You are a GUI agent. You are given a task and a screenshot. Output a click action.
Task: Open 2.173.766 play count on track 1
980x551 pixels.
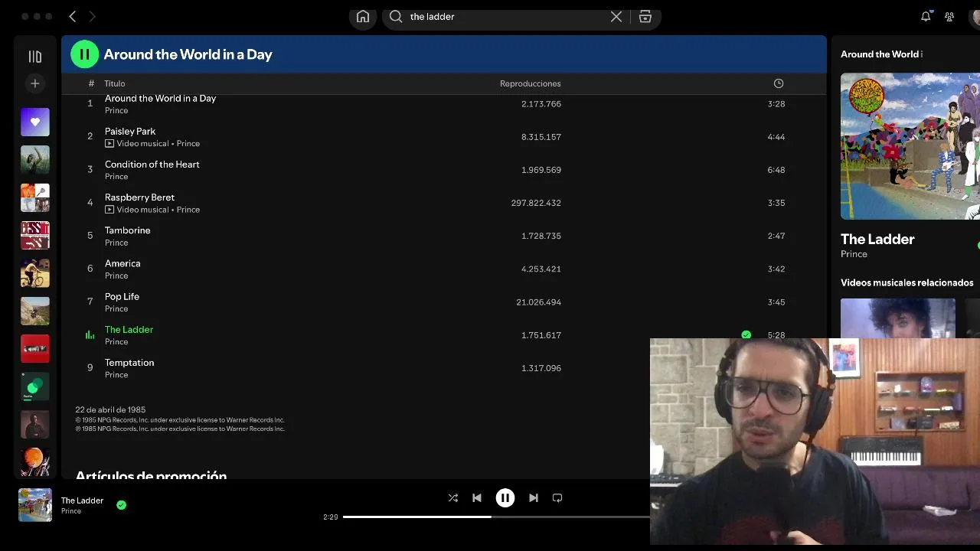tap(541, 104)
